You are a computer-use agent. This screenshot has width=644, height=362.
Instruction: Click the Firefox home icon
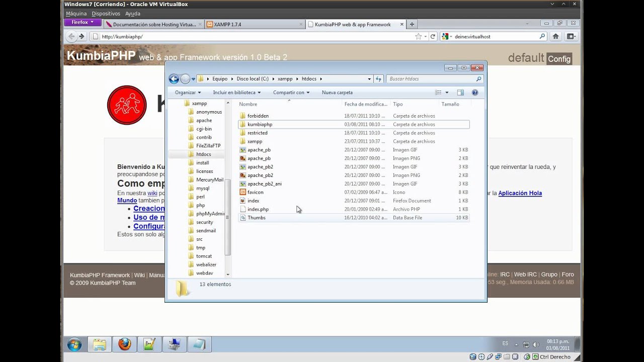[555, 36]
